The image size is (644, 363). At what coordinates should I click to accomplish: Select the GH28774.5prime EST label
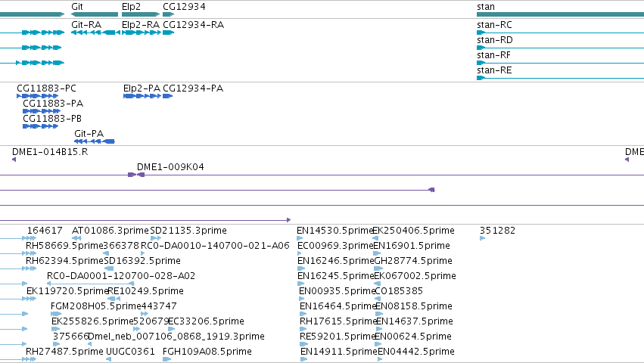pos(414,261)
